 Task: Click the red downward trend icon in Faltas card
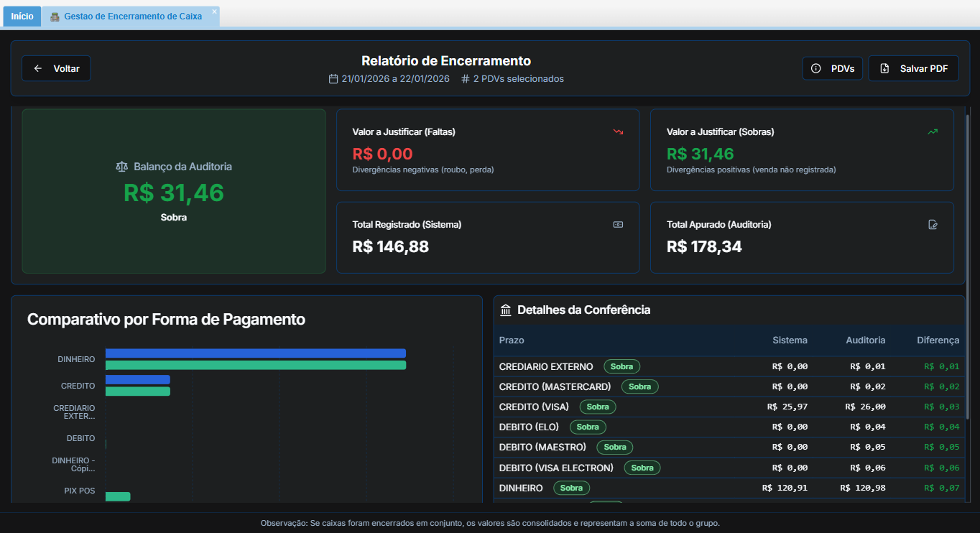[x=618, y=132]
